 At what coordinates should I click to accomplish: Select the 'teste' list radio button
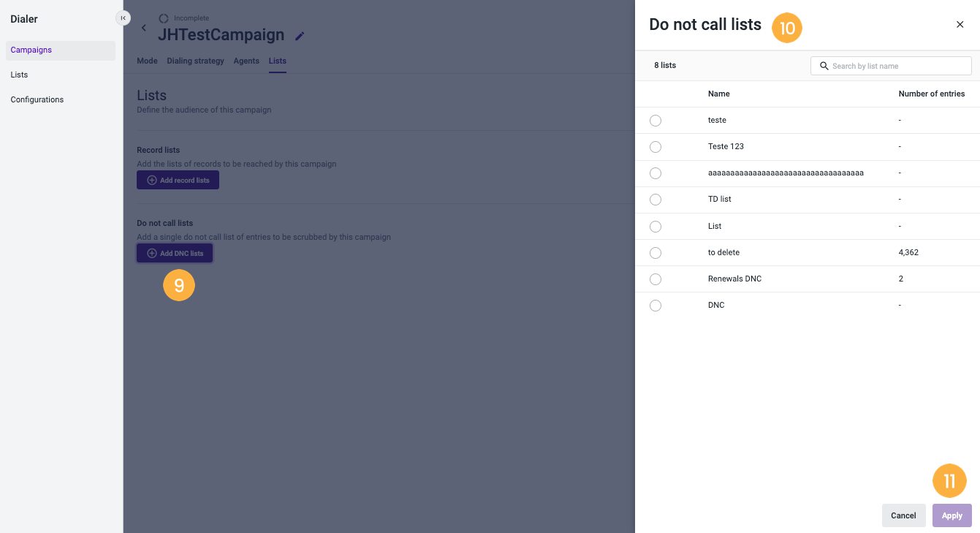pos(656,121)
